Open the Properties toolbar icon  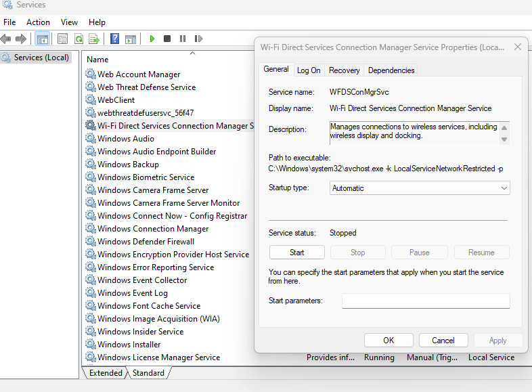tap(62, 39)
